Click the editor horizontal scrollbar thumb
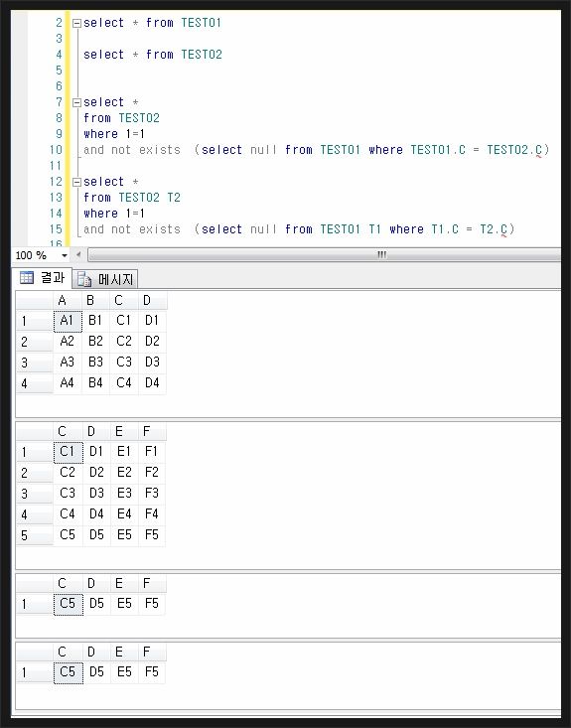The image size is (571, 728). point(325,254)
